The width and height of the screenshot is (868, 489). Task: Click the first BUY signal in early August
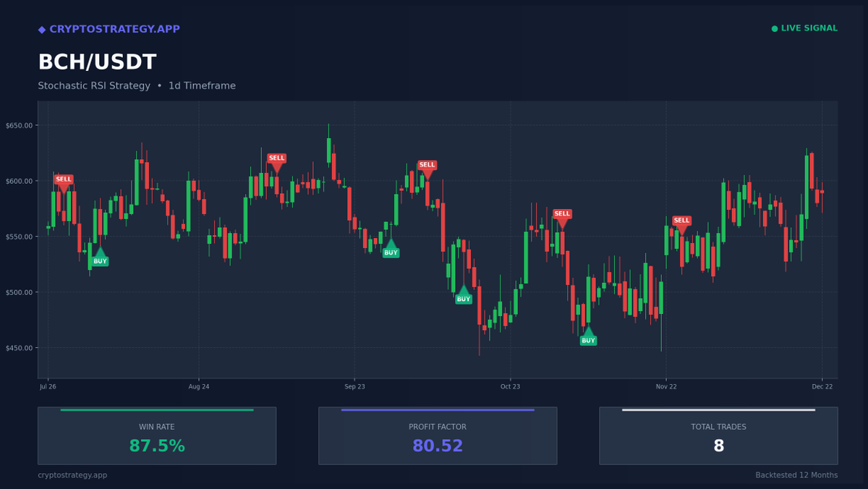pyautogui.click(x=99, y=260)
